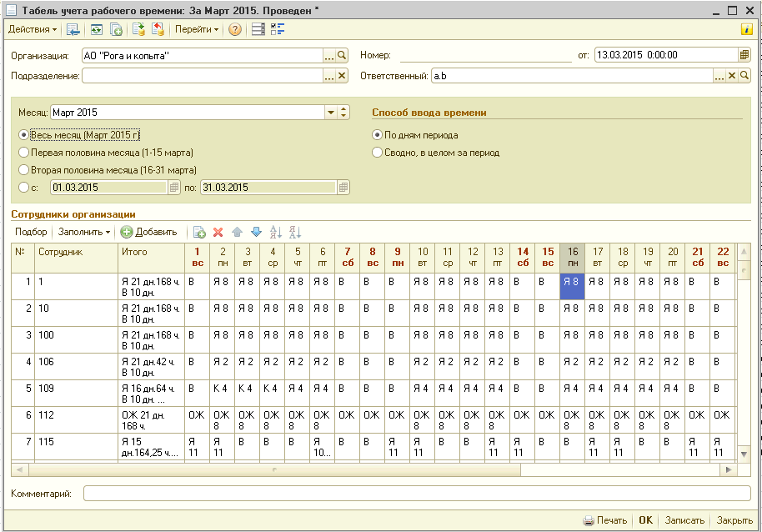This screenshot has width=762, height=532.
Task: Click the OK button
Action: click(646, 520)
